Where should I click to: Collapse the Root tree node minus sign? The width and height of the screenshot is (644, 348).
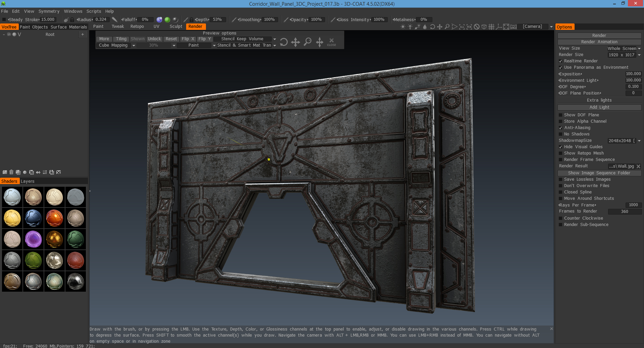point(4,35)
